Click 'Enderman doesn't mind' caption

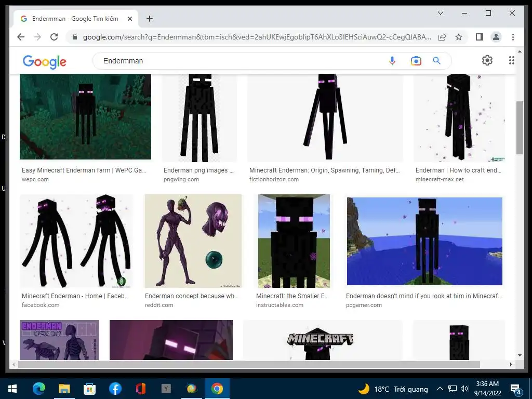[424, 296]
